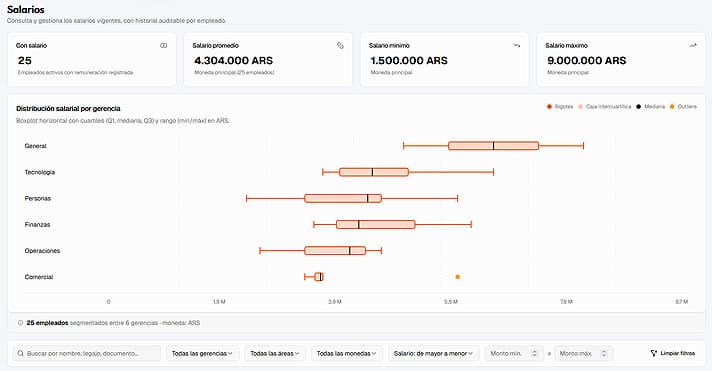The image size is (712, 371).
Task: Click the 25 value on Con salario card
Action: click(25, 60)
